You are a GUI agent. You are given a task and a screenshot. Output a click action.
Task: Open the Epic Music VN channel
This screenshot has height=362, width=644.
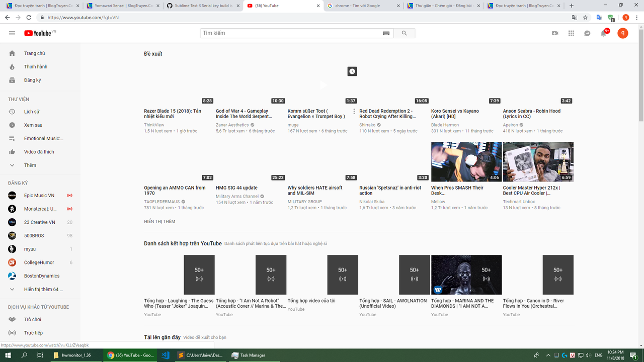pyautogui.click(x=40, y=196)
